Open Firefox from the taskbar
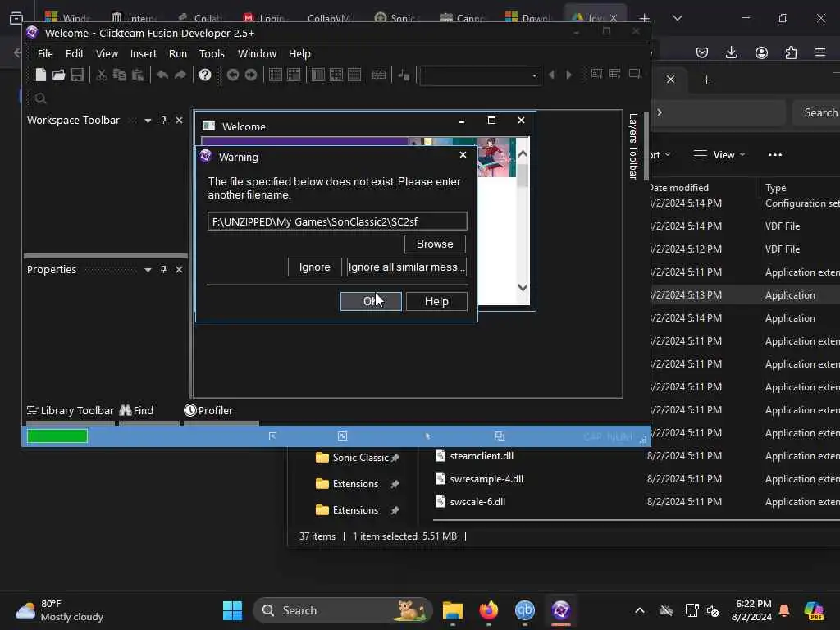Screen dimensions: 840x630 pyautogui.click(x=489, y=610)
